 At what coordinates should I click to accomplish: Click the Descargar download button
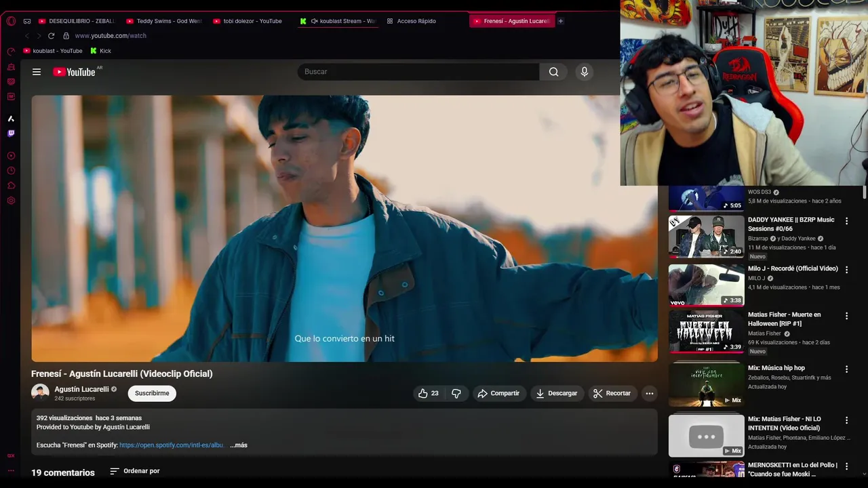pos(557,393)
